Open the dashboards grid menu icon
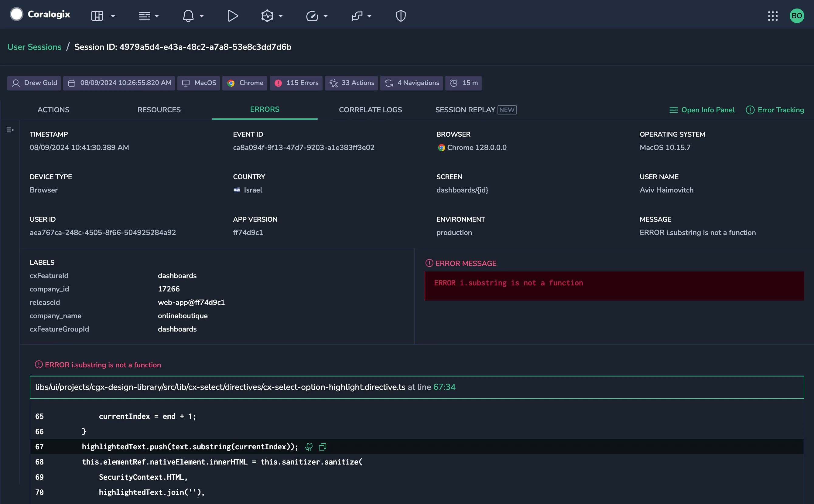This screenshot has height=504, width=814. 97,16
